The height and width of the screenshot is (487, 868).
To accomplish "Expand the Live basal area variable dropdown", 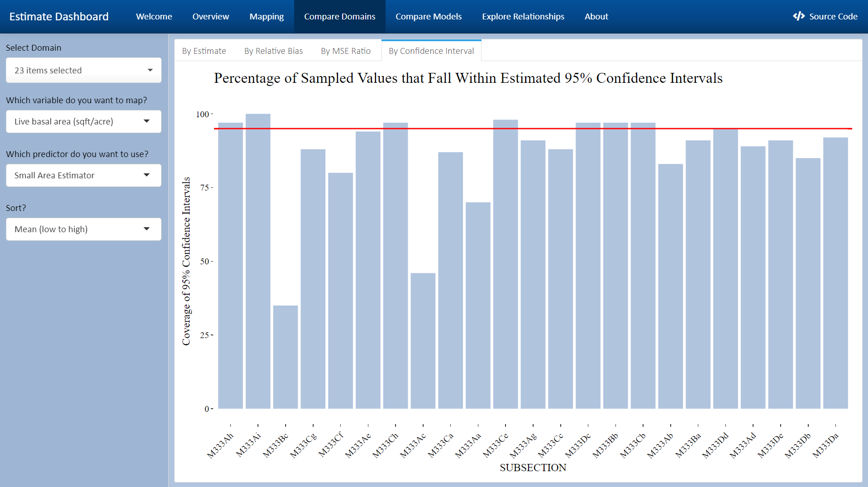I will (84, 121).
